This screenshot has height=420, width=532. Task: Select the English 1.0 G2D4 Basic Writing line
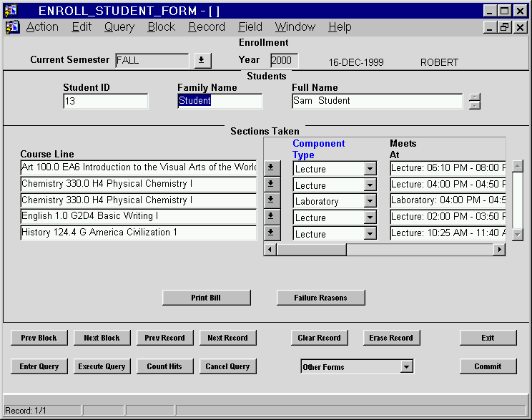(139, 216)
